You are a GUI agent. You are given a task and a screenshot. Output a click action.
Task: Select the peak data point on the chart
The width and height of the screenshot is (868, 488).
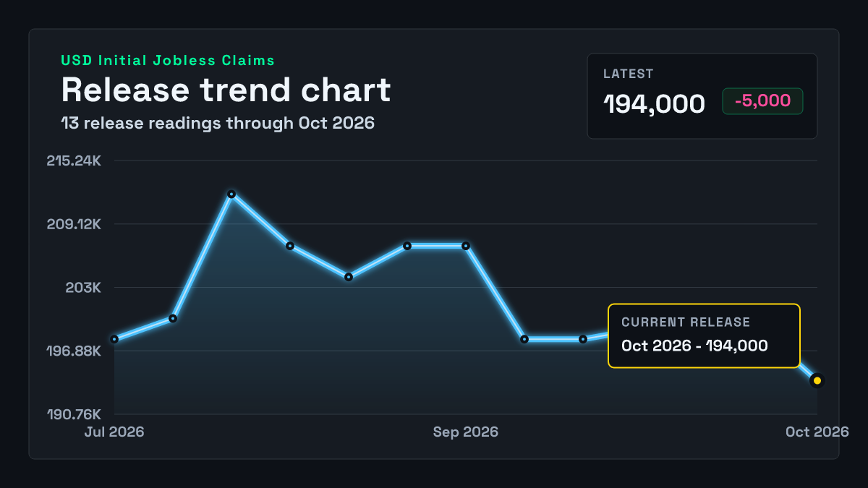tap(231, 194)
